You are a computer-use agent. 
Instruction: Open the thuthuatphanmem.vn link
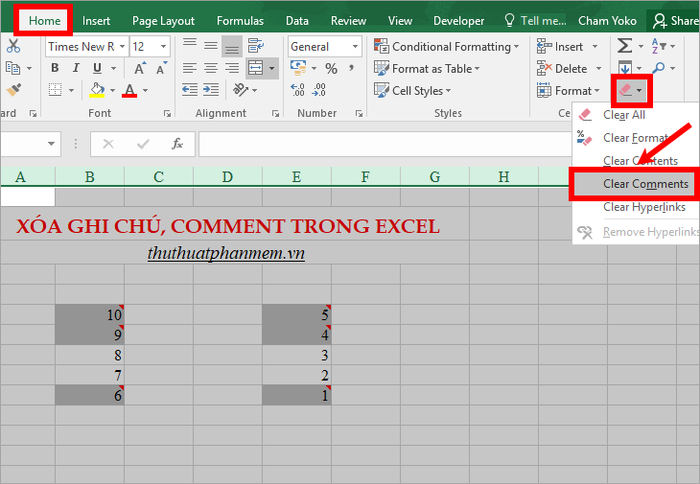[226, 254]
